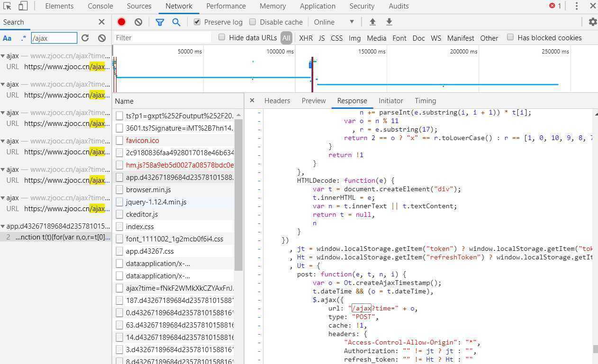598x364 pixels.
Task: Filter requests by Doc type
Action: pos(419,38)
